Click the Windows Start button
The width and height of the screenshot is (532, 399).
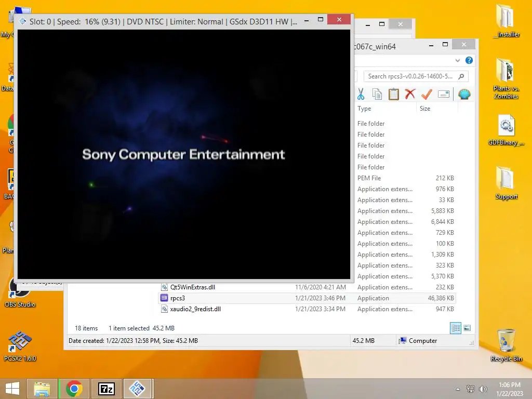pyautogui.click(x=12, y=389)
